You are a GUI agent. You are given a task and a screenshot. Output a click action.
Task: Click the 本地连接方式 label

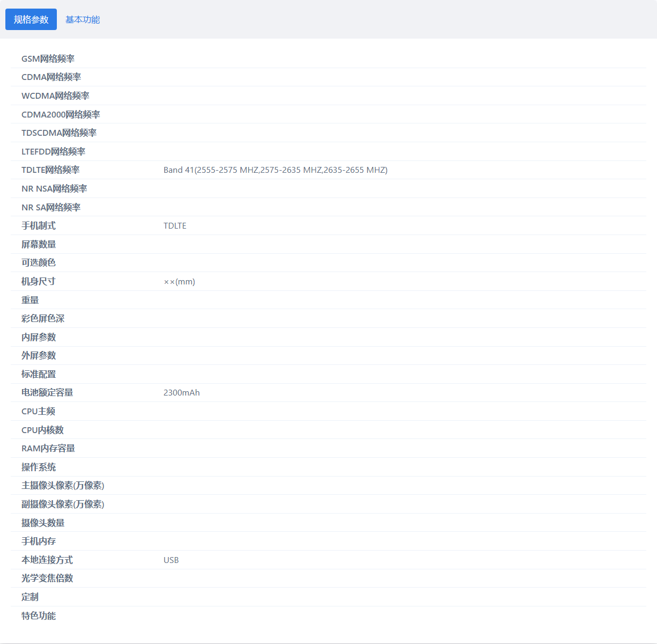[x=47, y=560]
